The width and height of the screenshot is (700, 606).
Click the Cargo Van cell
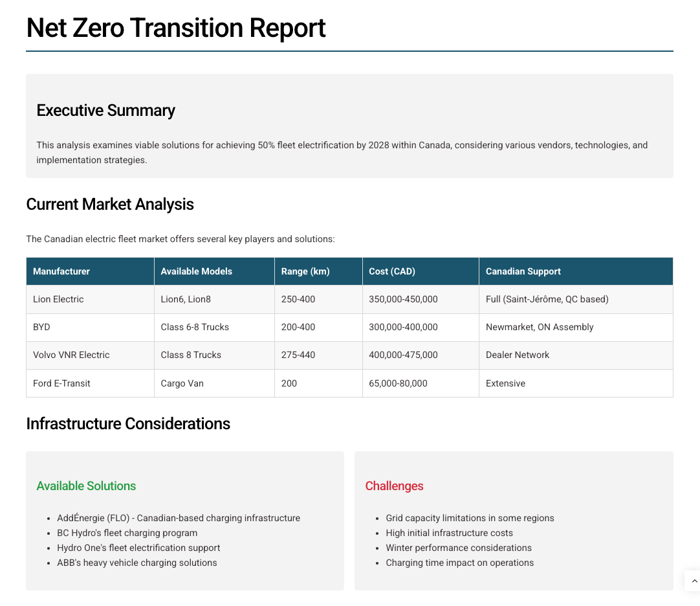214,383
